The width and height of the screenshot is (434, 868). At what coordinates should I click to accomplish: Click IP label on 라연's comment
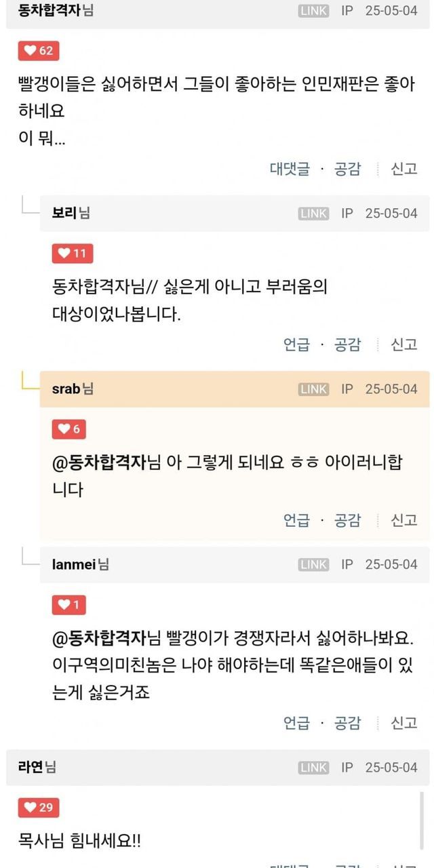pyautogui.click(x=347, y=768)
